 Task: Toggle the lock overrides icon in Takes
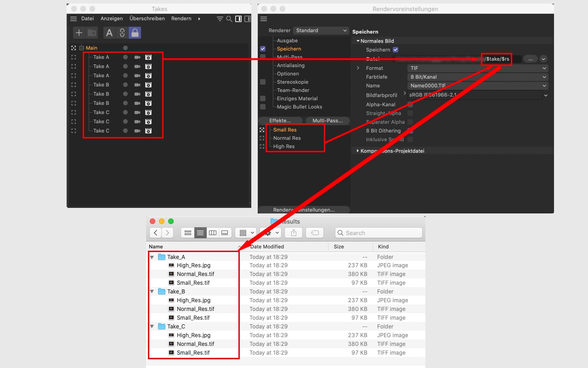(x=135, y=33)
